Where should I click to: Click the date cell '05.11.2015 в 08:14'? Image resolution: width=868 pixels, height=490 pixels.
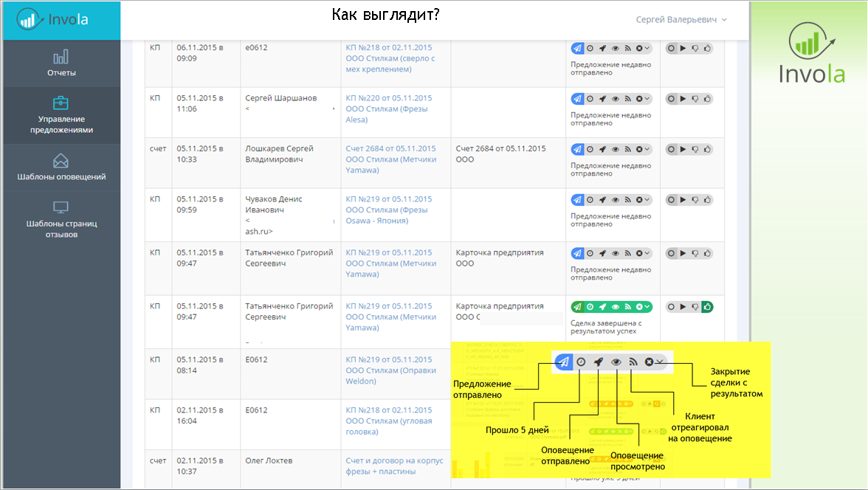[205, 373]
